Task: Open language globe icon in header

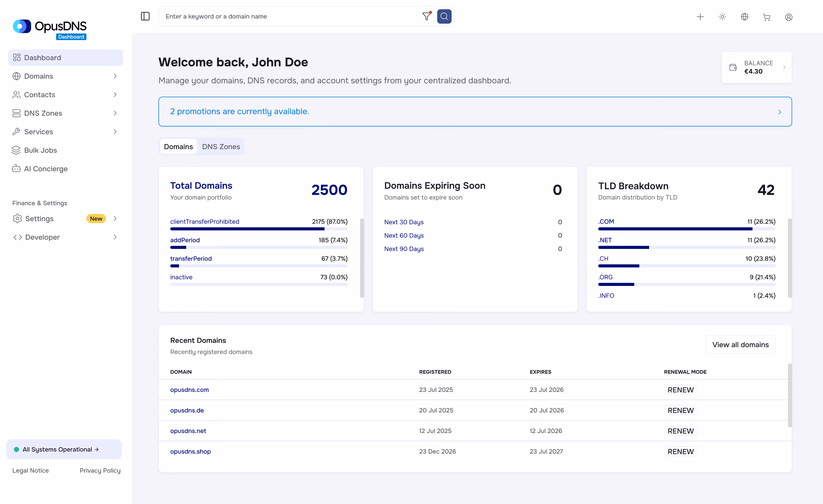Action: pos(744,17)
